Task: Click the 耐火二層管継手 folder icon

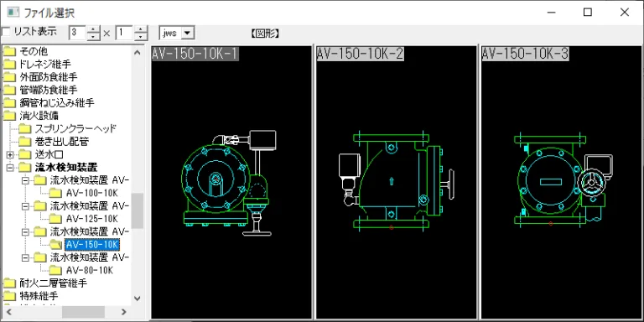Action: pos(9,283)
